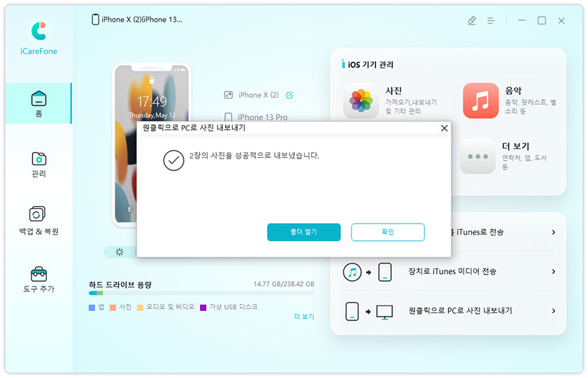
Task: Go to 백업 & 복원 in the sidebar
Action: pos(38,221)
